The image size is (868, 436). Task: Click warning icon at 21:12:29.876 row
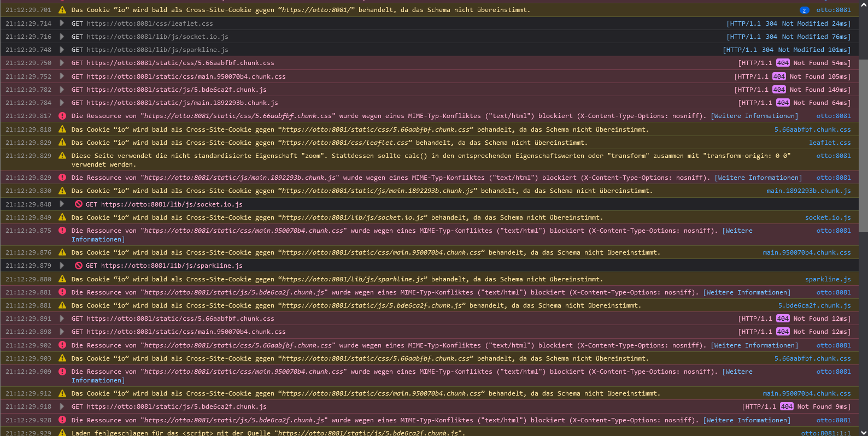point(62,252)
